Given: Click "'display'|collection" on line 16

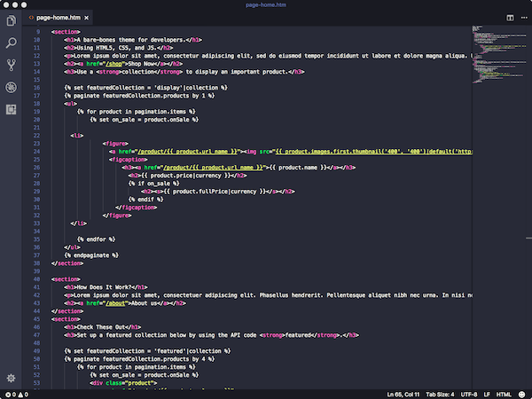Looking at the screenshot, I should 186,88.
